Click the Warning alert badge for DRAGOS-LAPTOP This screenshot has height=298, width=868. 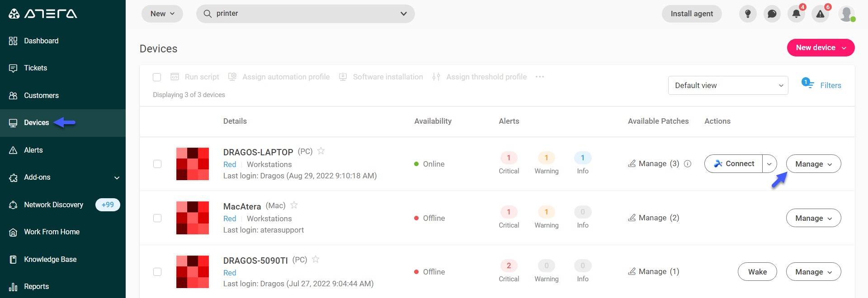pyautogui.click(x=546, y=158)
